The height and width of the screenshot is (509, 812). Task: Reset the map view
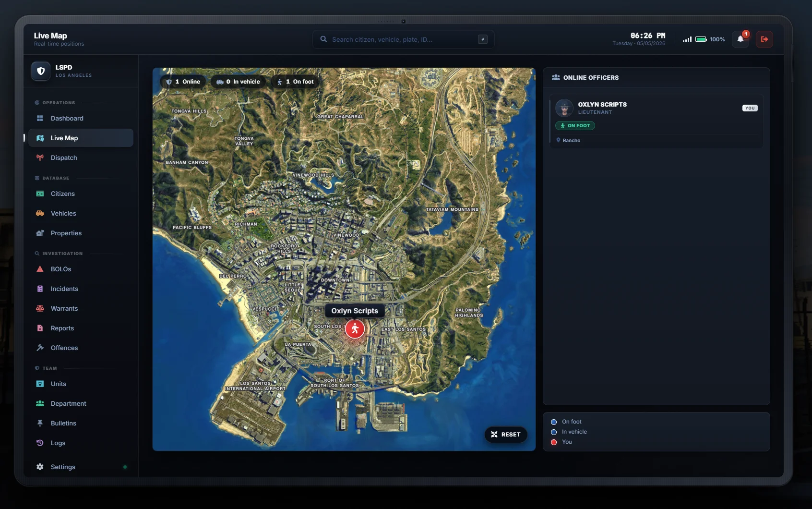[x=506, y=434]
